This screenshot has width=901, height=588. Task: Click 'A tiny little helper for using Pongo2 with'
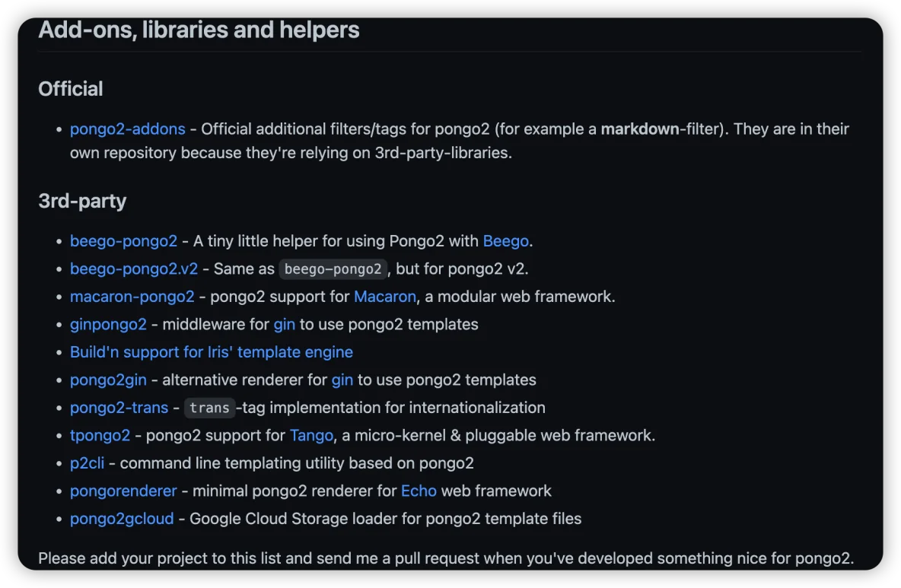point(336,240)
